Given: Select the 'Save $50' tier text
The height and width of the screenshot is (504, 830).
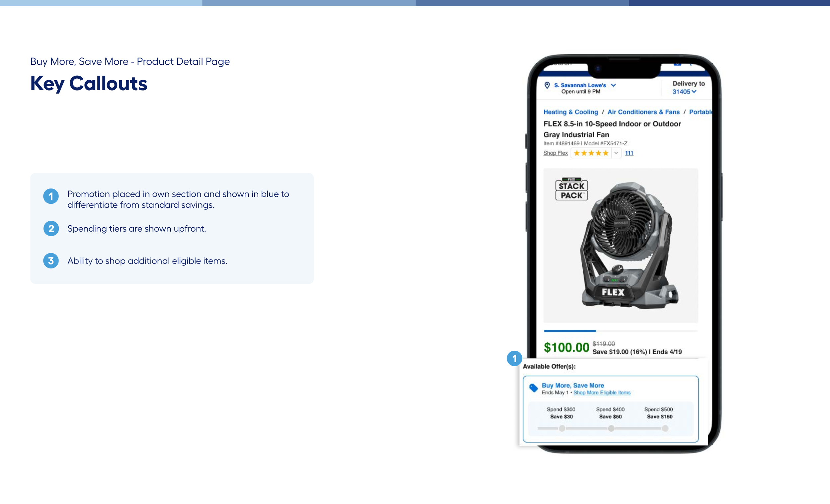Looking at the screenshot, I should pos(610,417).
